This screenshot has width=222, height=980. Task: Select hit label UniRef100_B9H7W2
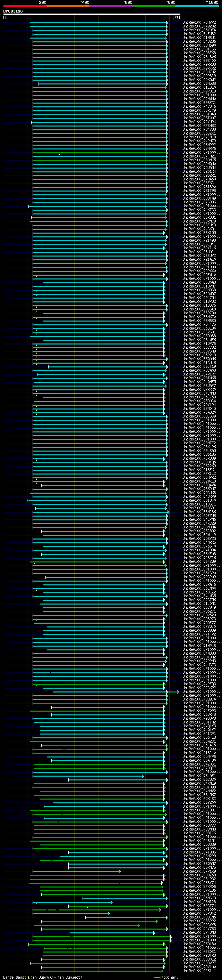199,72
